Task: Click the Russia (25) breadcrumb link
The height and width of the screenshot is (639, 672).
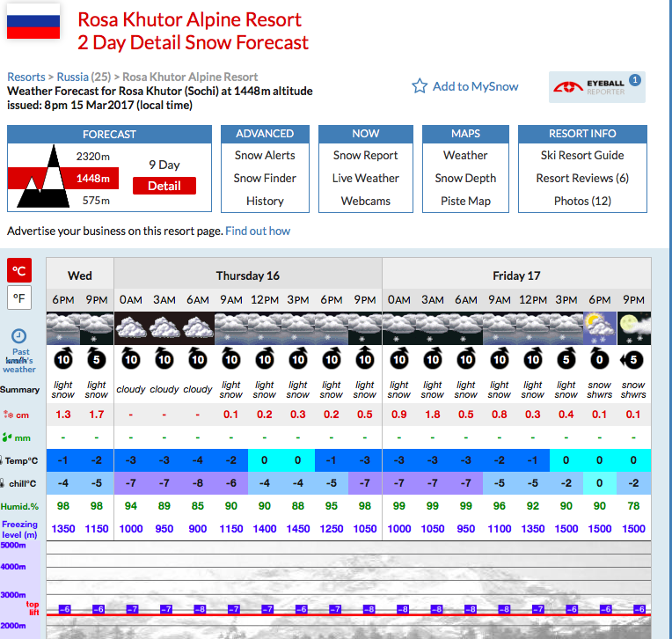Action: coord(84,77)
